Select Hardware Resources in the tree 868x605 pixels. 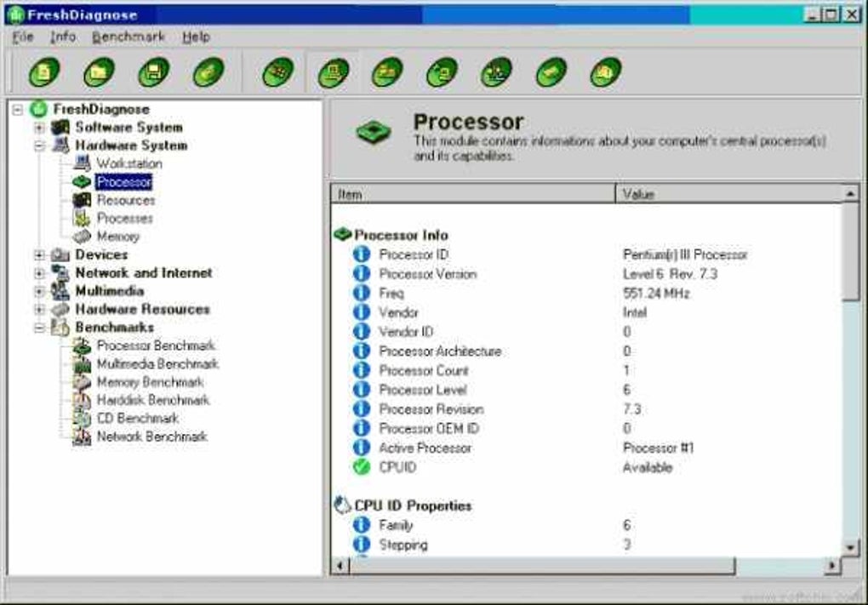tap(143, 309)
